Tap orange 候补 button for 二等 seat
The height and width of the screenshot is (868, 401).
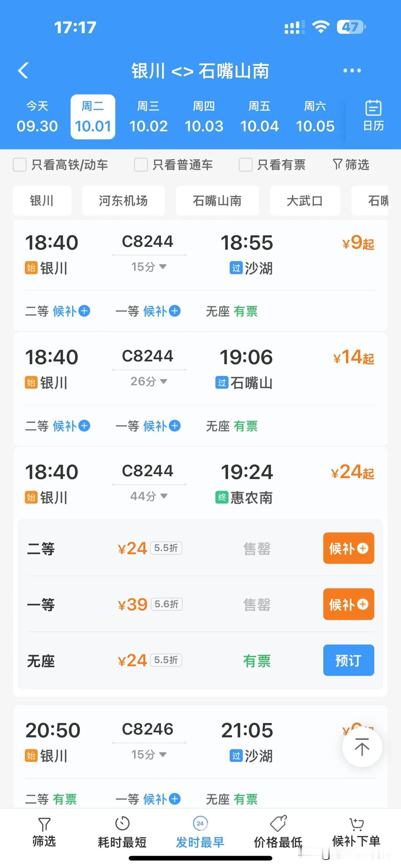[x=348, y=548]
